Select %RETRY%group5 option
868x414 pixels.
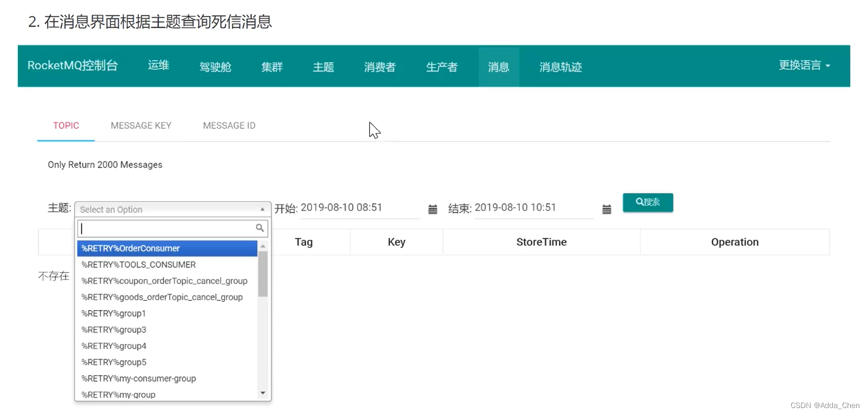pyautogui.click(x=167, y=362)
